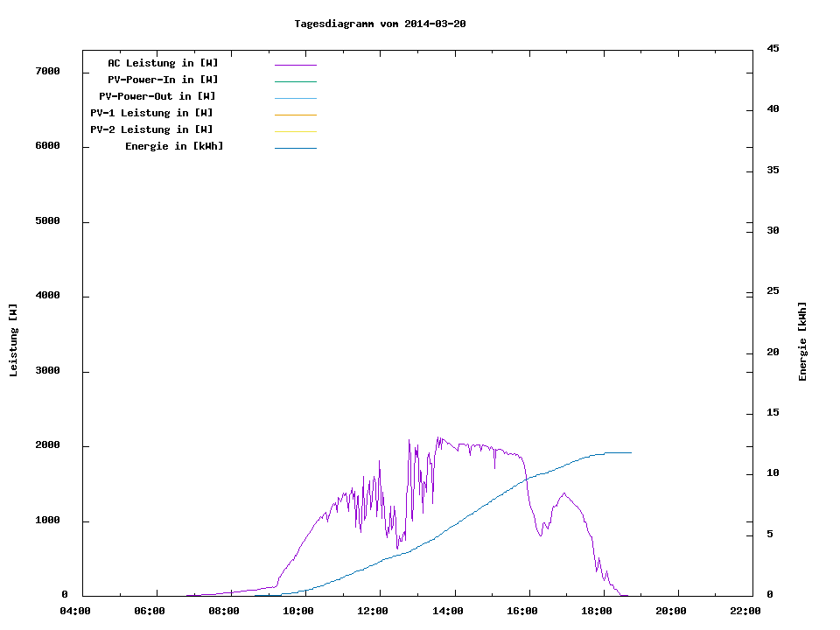The width and height of the screenshot is (840, 630).
Task: Click the Energie in [kWh] legend label
Action: [x=174, y=146]
